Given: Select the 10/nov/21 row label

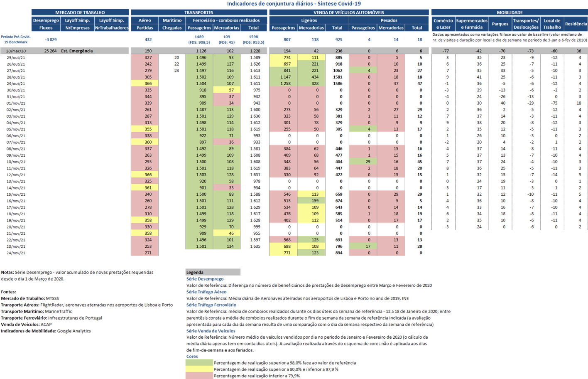Looking at the screenshot, I should click(16, 162).
